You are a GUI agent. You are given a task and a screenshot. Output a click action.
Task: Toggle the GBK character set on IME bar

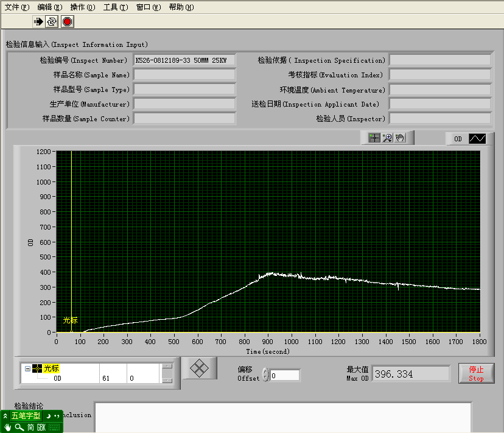[41, 426]
